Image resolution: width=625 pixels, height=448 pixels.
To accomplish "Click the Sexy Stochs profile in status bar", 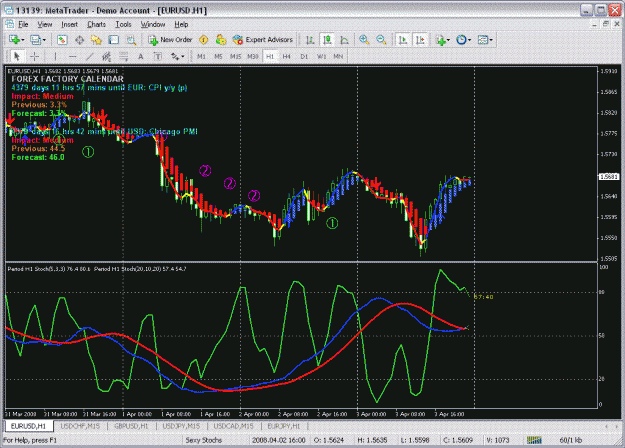I will click(x=203, y=440).
